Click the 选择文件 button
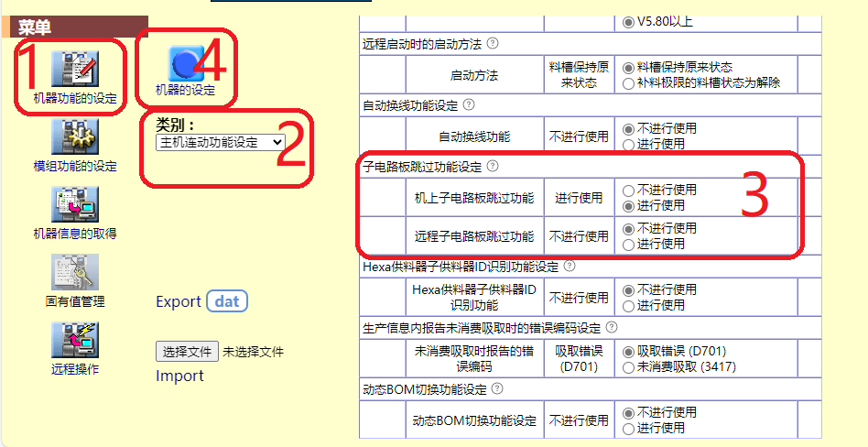The image size is (868, 447). tap(188, 352)
